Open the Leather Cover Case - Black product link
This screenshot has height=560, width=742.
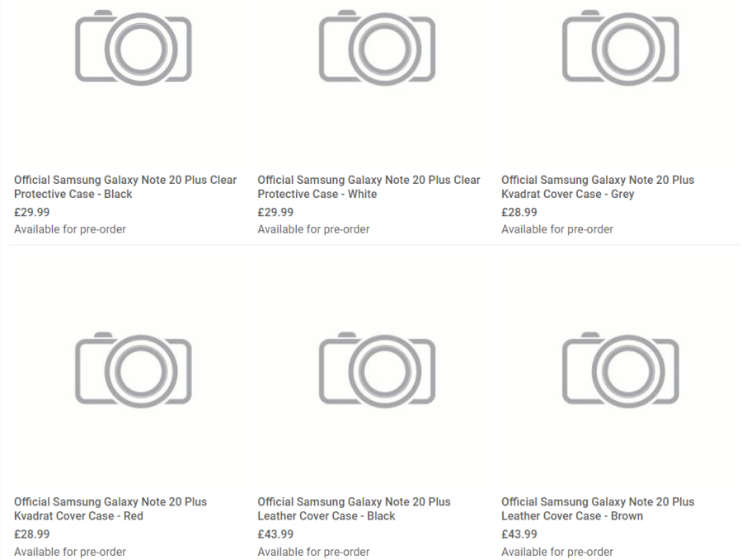coord(354,509)
